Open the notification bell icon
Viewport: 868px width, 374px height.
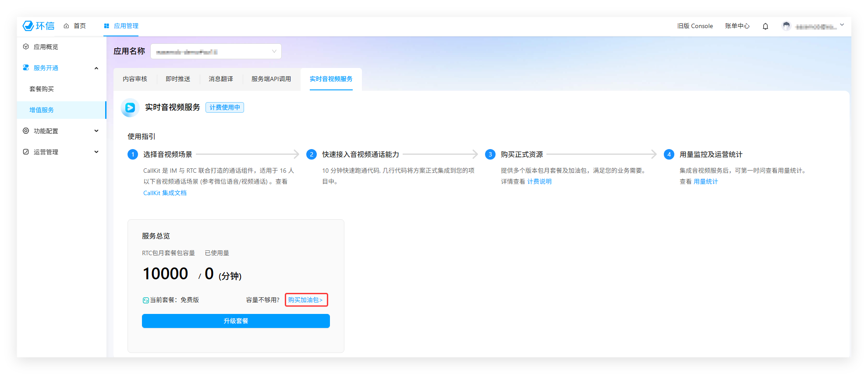pyautogui.click(x=765, y=26)
